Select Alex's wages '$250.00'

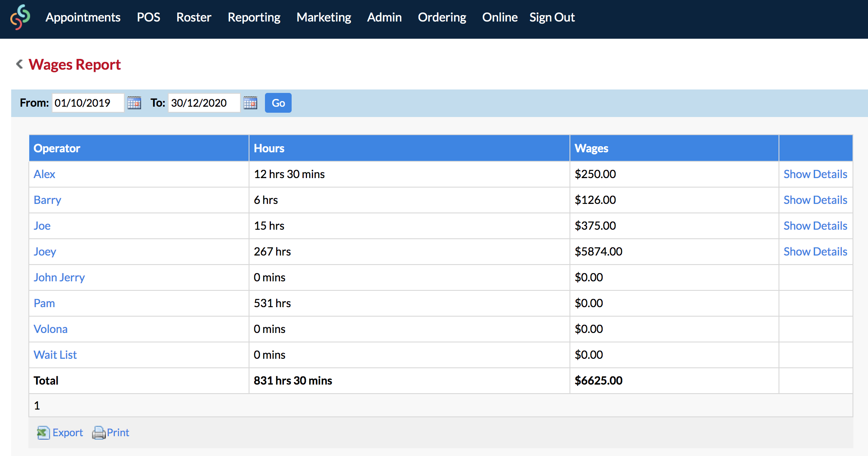595,174
